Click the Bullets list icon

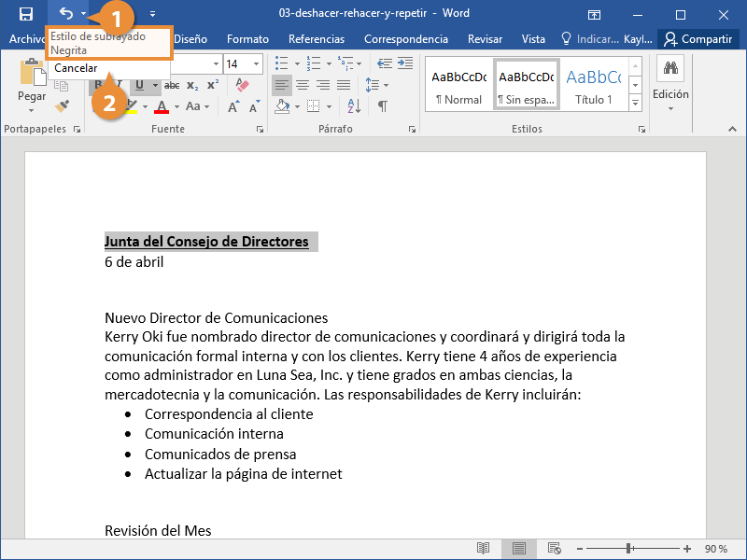(x=282, y=63)
